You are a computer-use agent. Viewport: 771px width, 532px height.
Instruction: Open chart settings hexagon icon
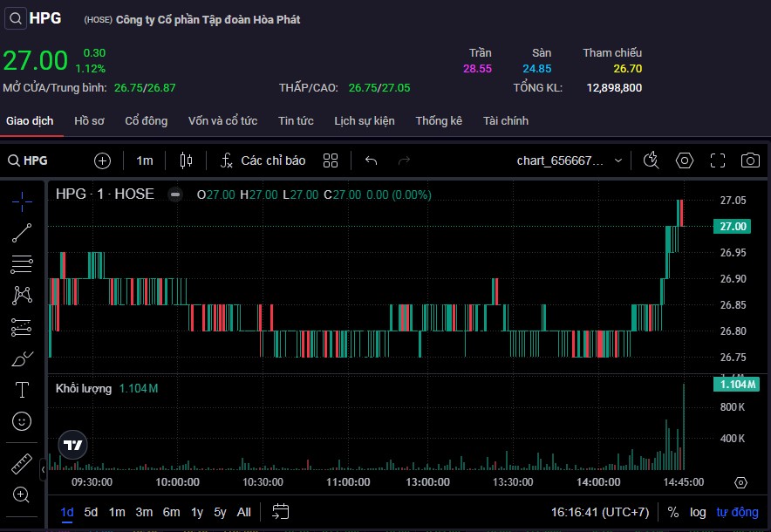pos(685,160)
